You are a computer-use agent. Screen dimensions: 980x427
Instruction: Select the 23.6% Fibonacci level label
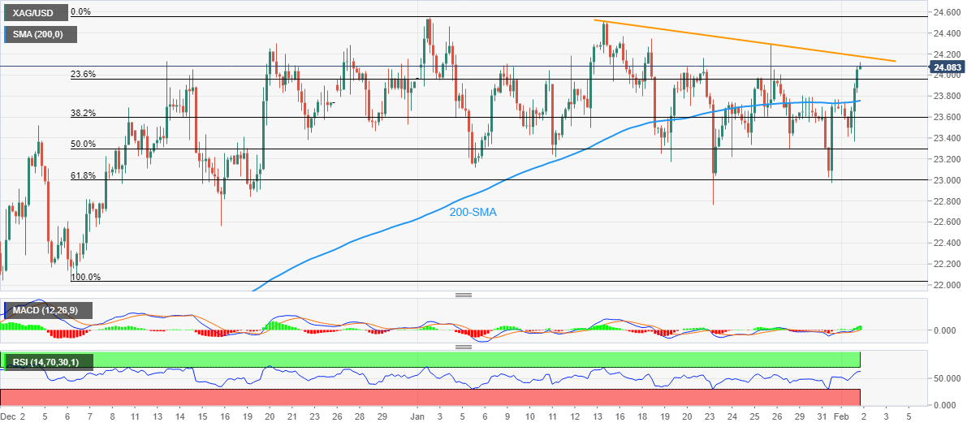(84, 74)
